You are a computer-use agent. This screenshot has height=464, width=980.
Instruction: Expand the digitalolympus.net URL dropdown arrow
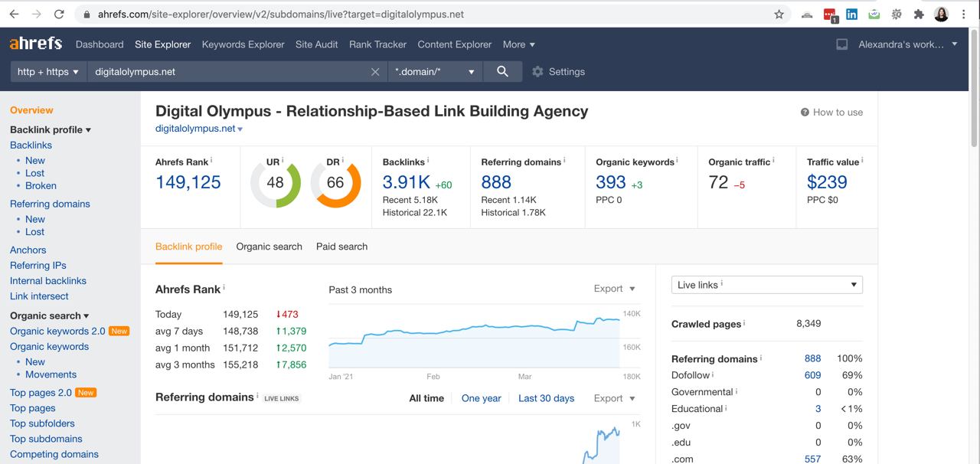[240, 129]
